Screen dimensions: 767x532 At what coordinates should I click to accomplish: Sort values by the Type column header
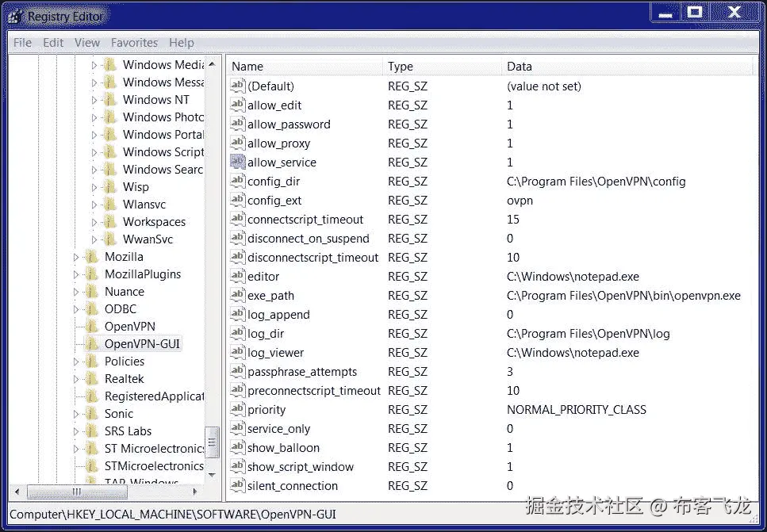point(443,67)
